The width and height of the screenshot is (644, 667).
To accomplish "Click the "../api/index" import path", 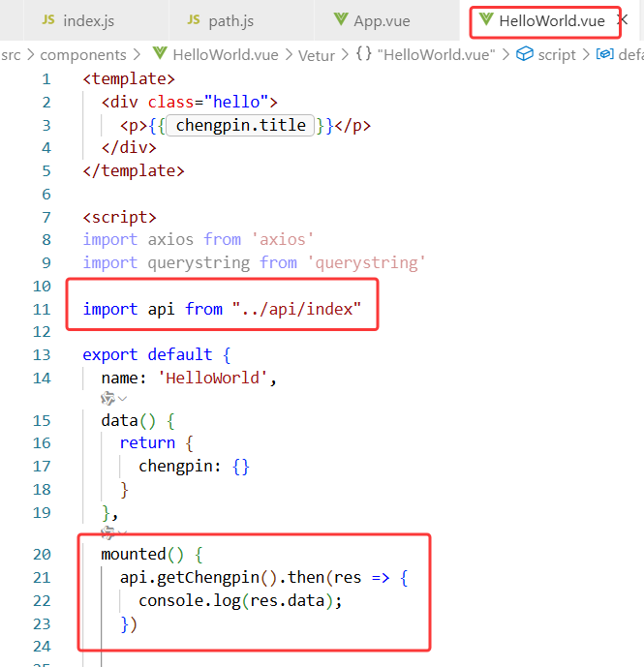I will click(296, 309).
